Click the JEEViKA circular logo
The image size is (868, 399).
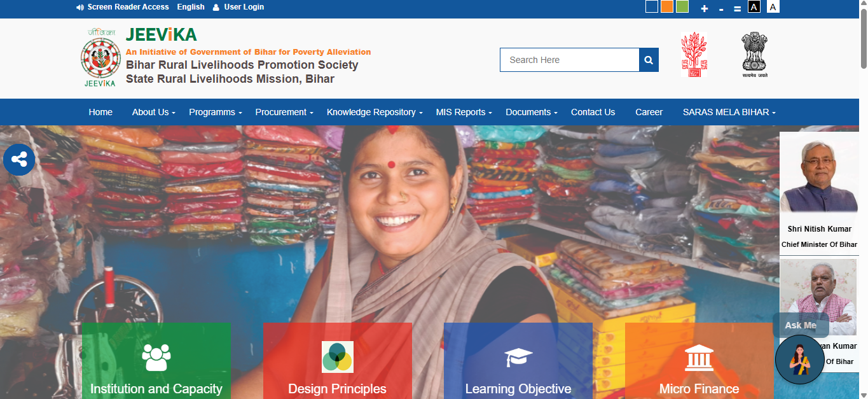[100, 58]
